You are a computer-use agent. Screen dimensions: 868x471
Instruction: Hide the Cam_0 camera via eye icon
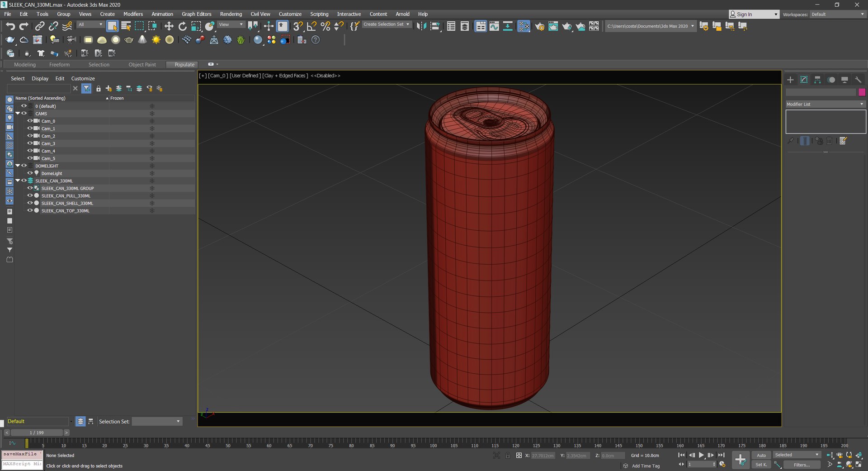(30, 121)
